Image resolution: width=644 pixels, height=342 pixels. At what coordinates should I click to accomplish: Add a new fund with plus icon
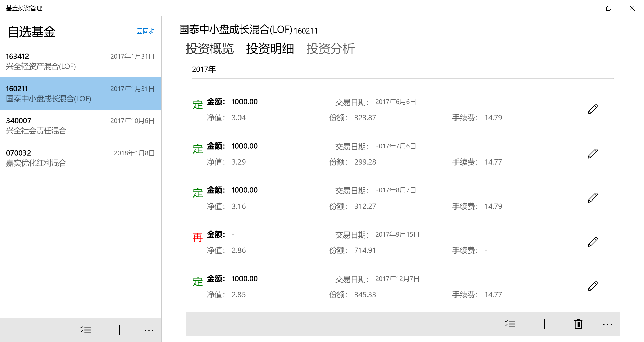point(119,330)
